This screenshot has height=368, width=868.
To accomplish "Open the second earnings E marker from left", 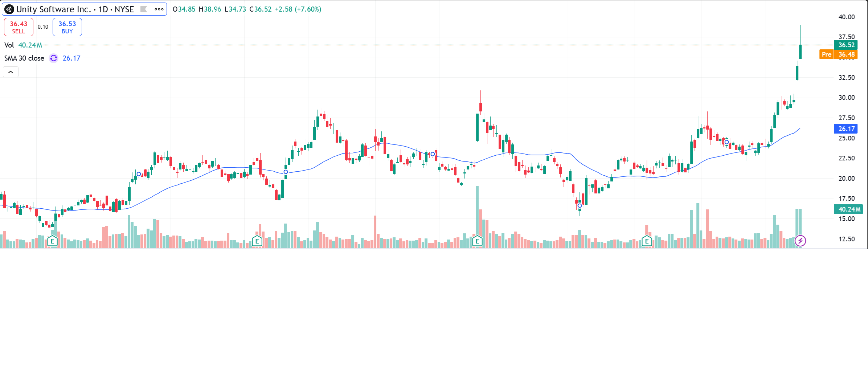I will [x=257, y=241].
